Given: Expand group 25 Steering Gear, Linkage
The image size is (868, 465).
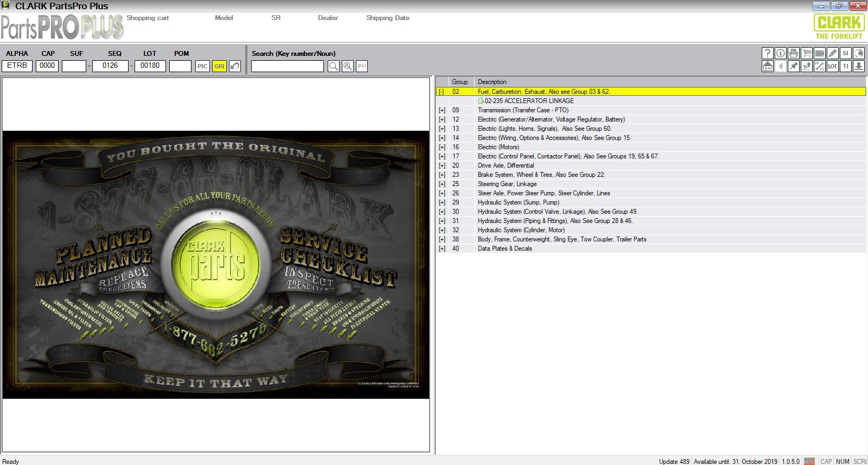Looking at the screenshot, I should click(442, 184).
